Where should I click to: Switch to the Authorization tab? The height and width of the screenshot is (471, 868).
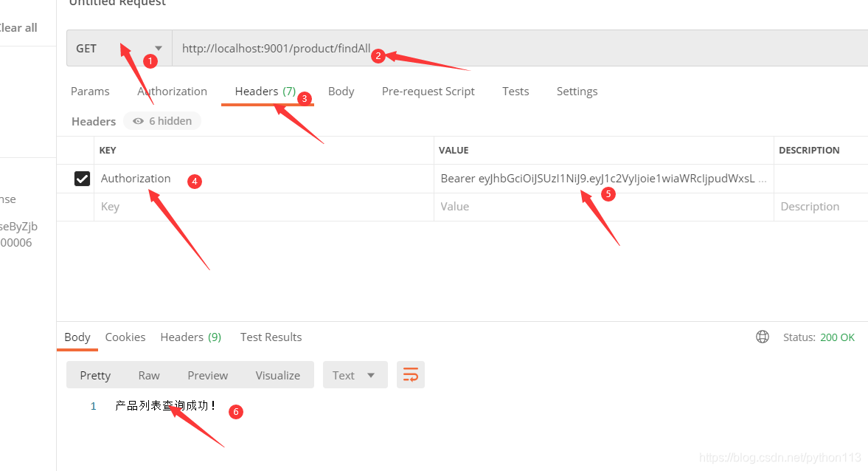click(x=172, y=92)
